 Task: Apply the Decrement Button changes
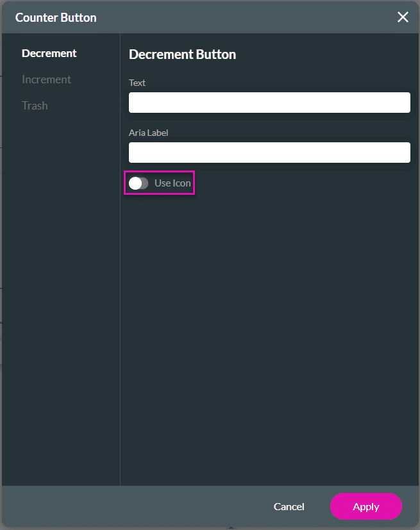(365, 506)
